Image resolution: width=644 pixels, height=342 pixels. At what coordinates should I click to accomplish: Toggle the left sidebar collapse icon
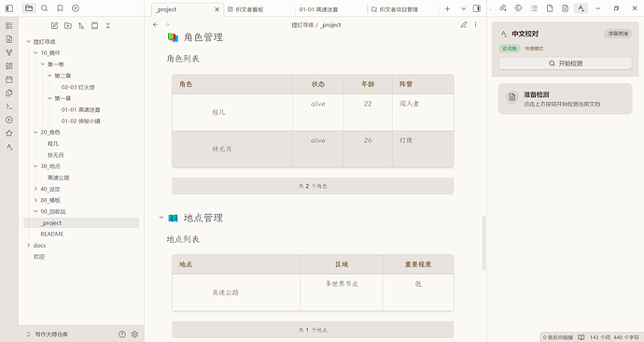[9, 8]
